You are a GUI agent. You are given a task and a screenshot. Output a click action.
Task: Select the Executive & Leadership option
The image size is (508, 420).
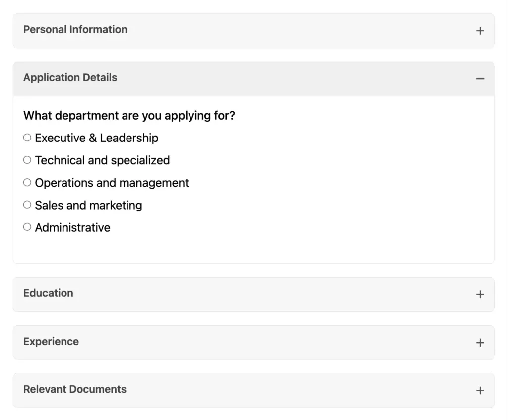click(x=27, y=137)
